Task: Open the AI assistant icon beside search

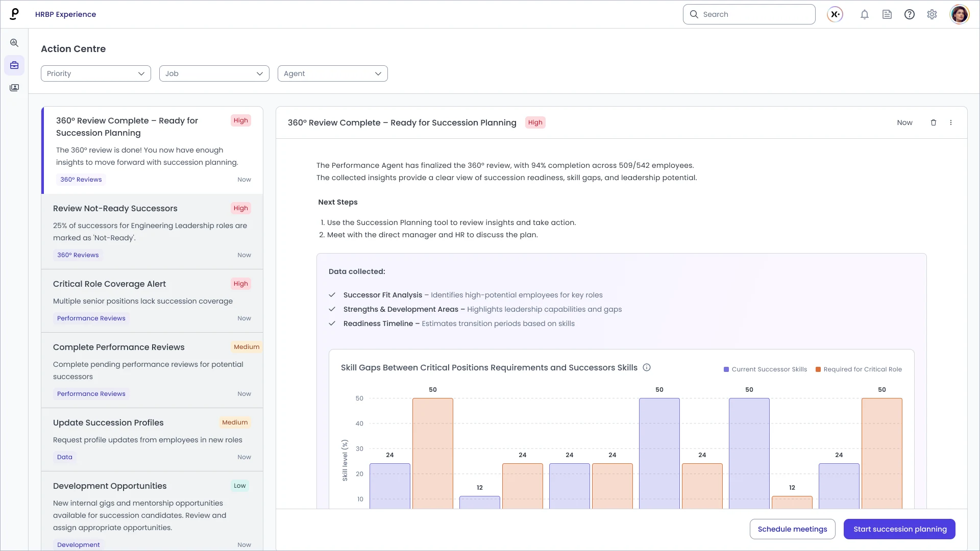Action: 835,14
